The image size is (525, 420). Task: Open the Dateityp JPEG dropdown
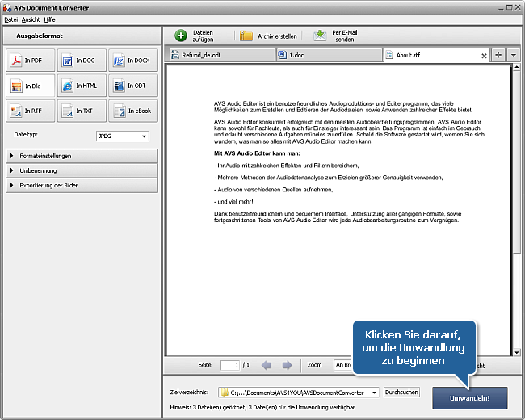(x=123, y=136)
